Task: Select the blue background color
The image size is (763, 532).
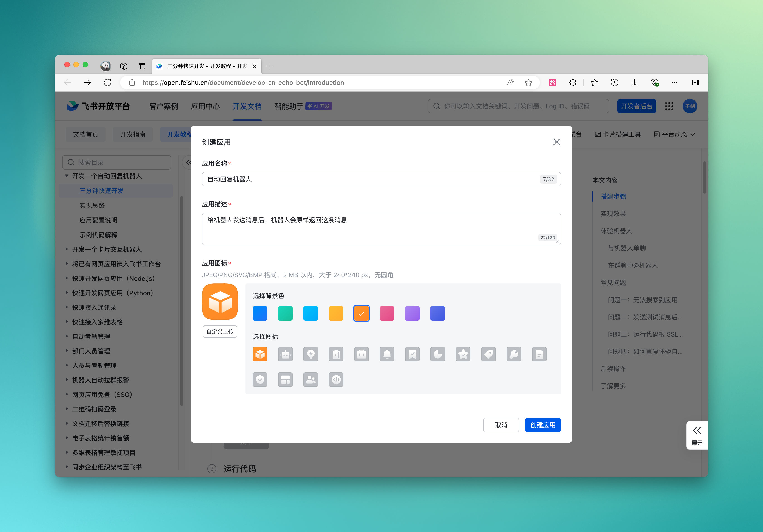Action: tap(260, 313)
